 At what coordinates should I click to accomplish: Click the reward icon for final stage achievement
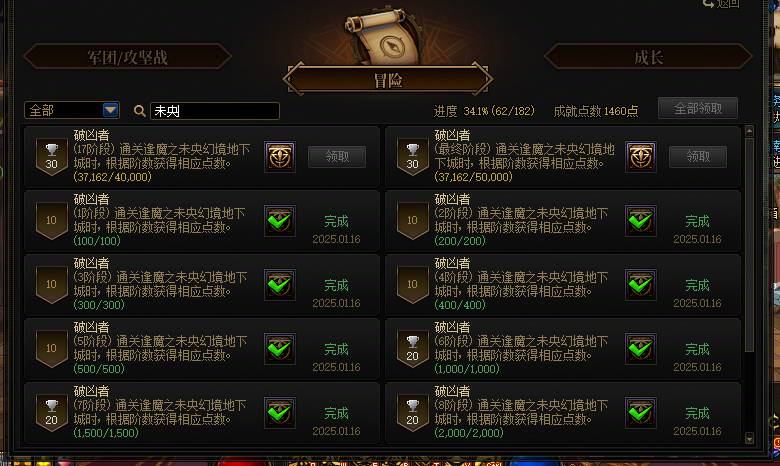pyautogui.click(x=641, y=157)
